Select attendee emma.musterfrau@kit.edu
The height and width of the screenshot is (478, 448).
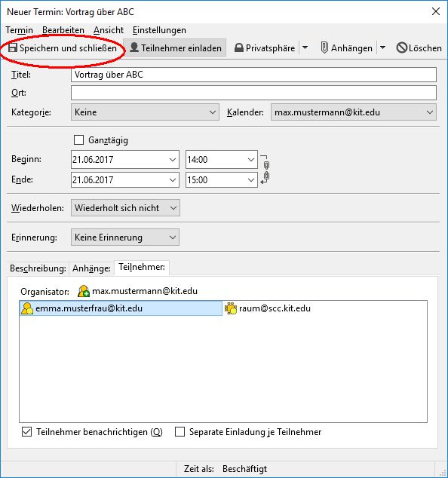tap(121, 308)
